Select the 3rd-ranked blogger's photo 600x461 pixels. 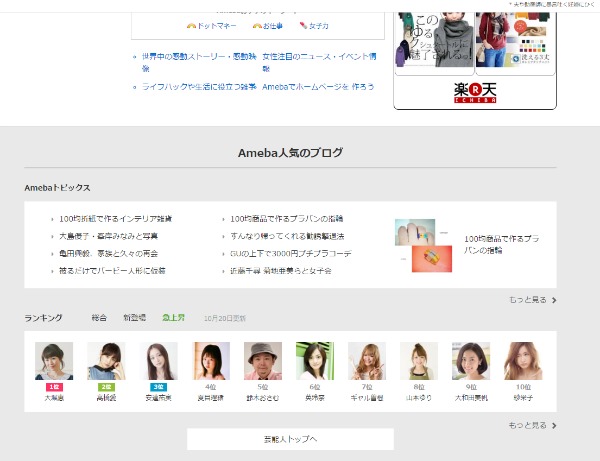tap(158, 361)
